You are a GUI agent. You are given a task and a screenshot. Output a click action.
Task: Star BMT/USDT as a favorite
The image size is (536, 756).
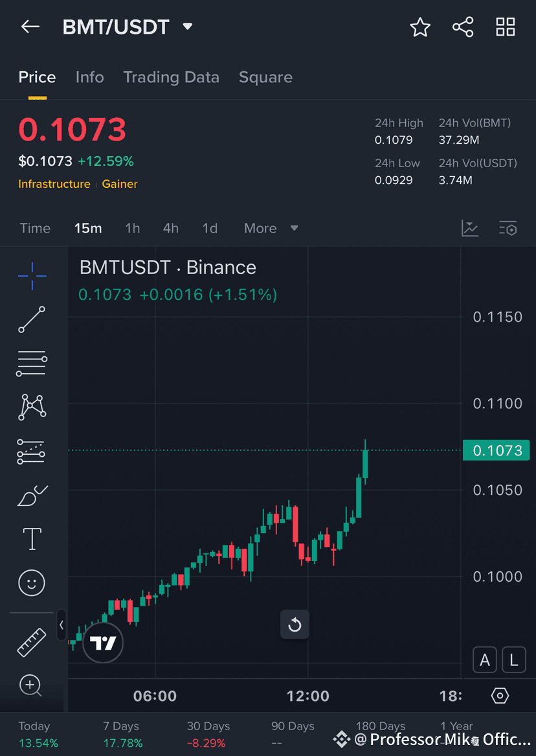[420, 27]
